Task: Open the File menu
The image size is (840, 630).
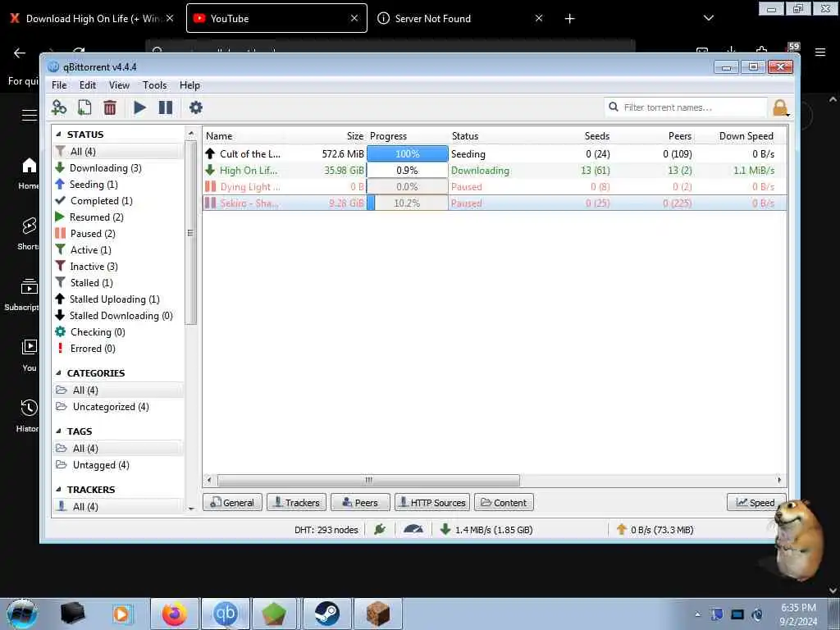Action: point(59,85)
